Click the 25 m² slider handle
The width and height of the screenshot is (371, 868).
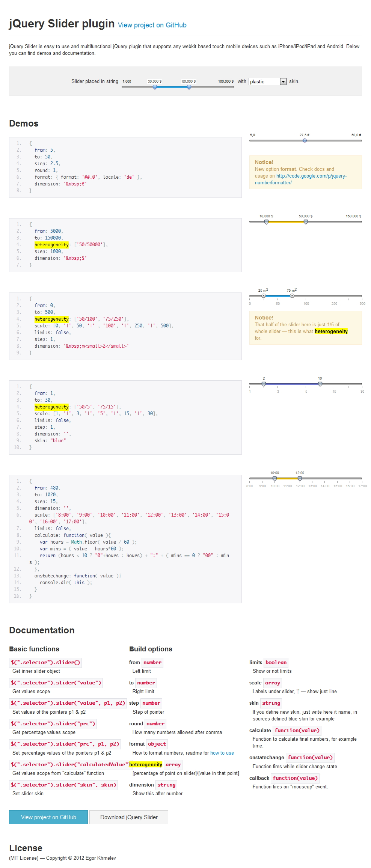click(264, 296)
